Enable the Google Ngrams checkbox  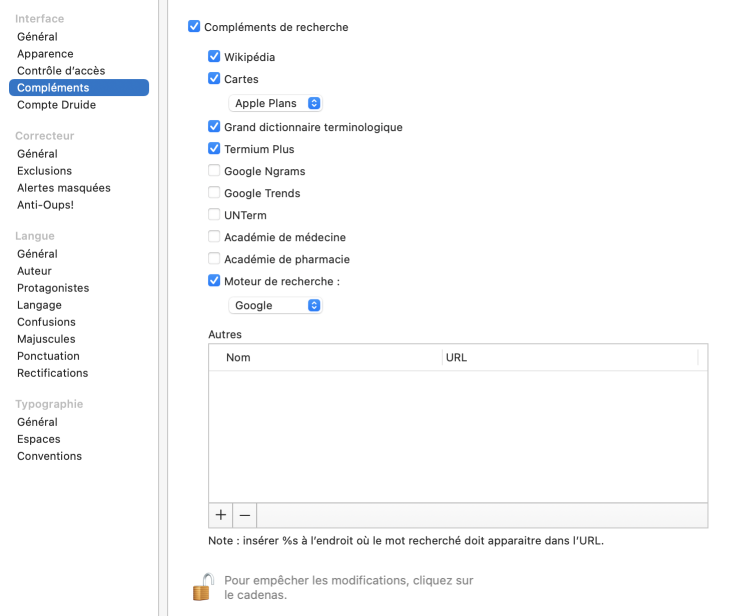pyautogui.click(x=214, y=171)
